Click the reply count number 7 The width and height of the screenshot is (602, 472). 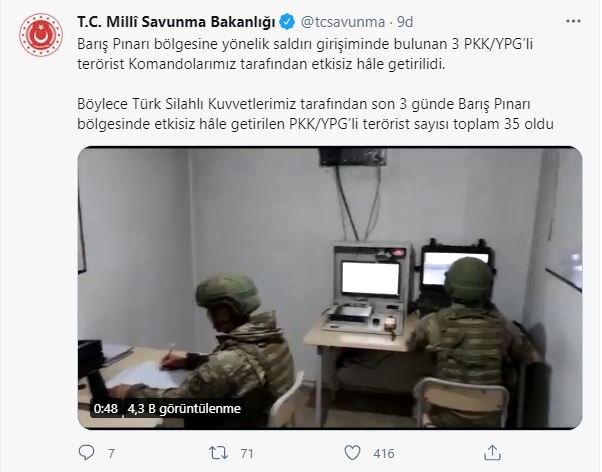[x=111, y=454]
